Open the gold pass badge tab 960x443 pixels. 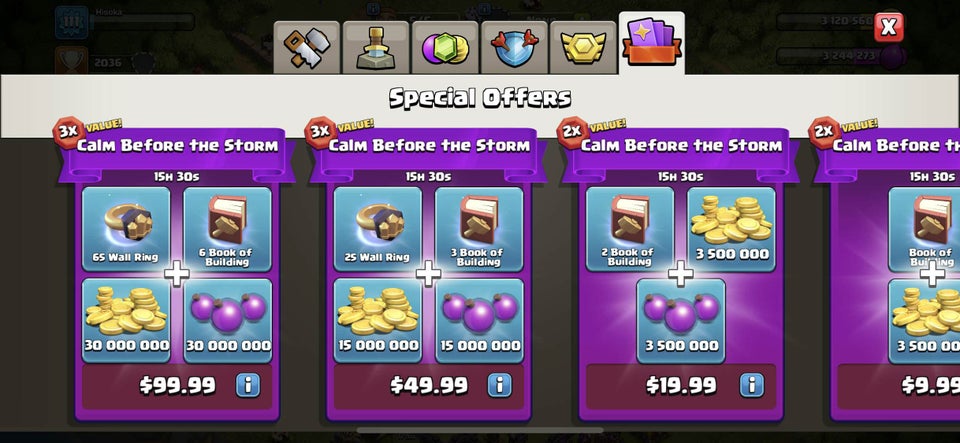coord(583,48)
